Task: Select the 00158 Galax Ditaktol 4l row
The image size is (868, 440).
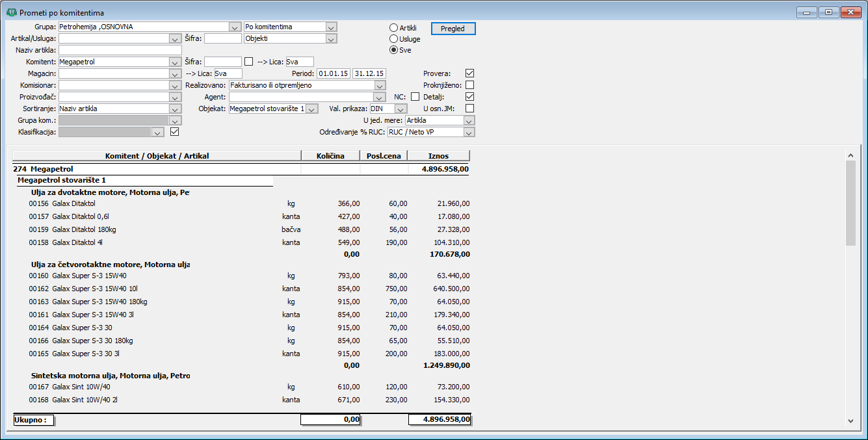Action: pos(249,242)
